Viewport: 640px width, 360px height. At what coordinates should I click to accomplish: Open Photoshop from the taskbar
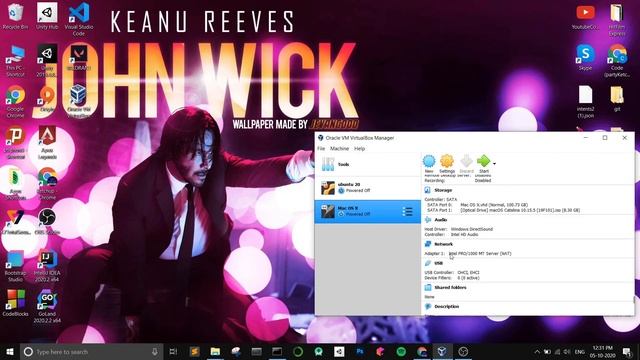coord(360,351)
